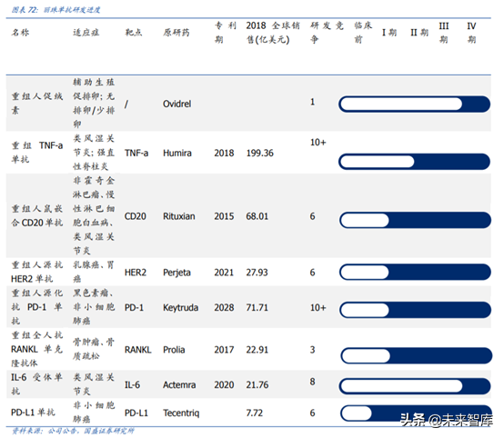Image resolution: width=504 pixels, height=438 pixels.
Task: Click patent year 2015
Action: (x=224, y=216)
